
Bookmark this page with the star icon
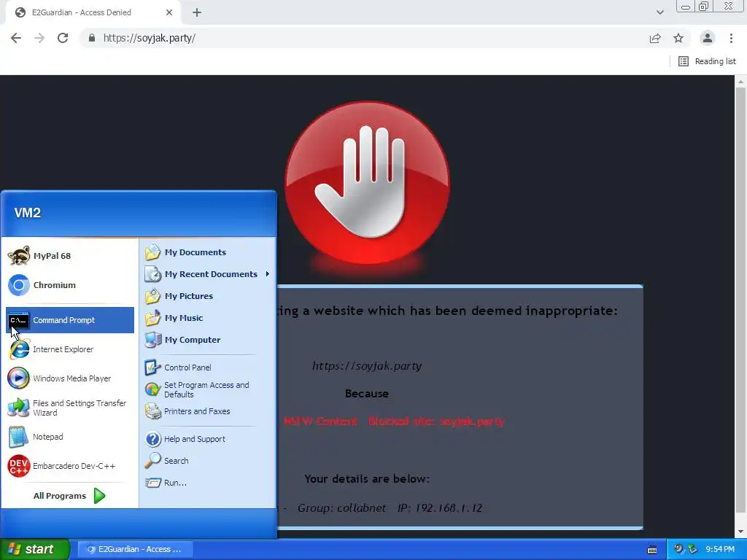[678, 38]
